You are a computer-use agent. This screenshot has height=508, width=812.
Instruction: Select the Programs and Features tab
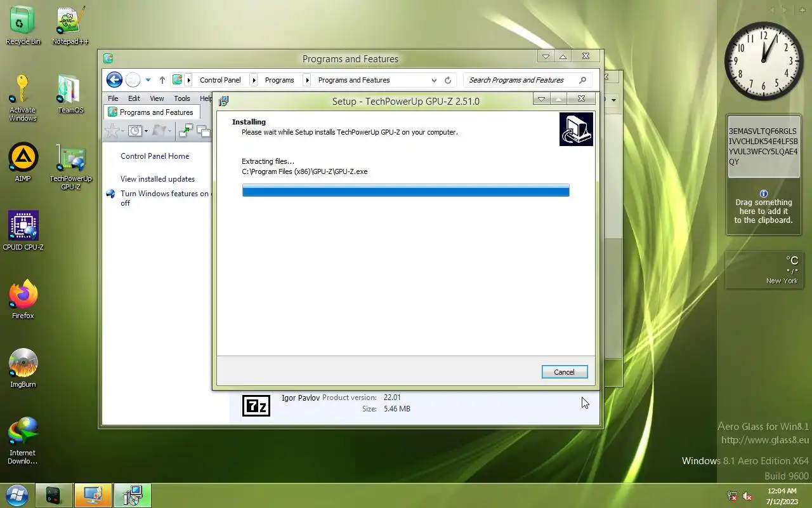pos(152,112)
